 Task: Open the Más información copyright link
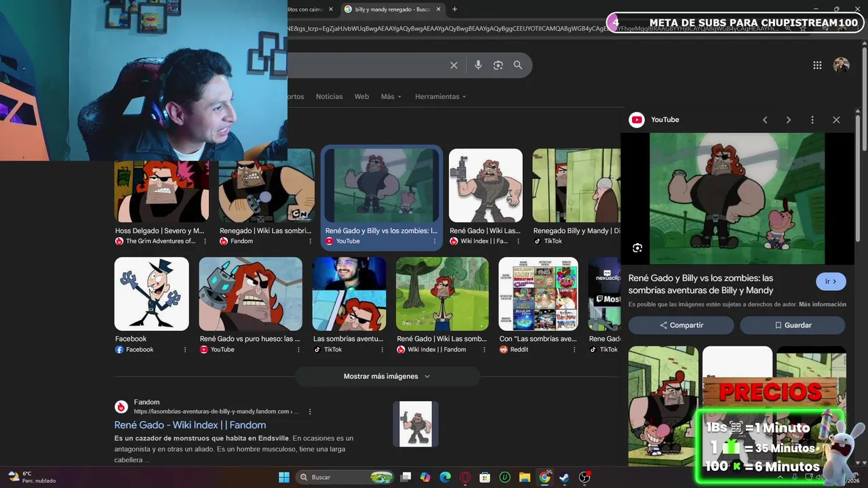coord(823,304)
